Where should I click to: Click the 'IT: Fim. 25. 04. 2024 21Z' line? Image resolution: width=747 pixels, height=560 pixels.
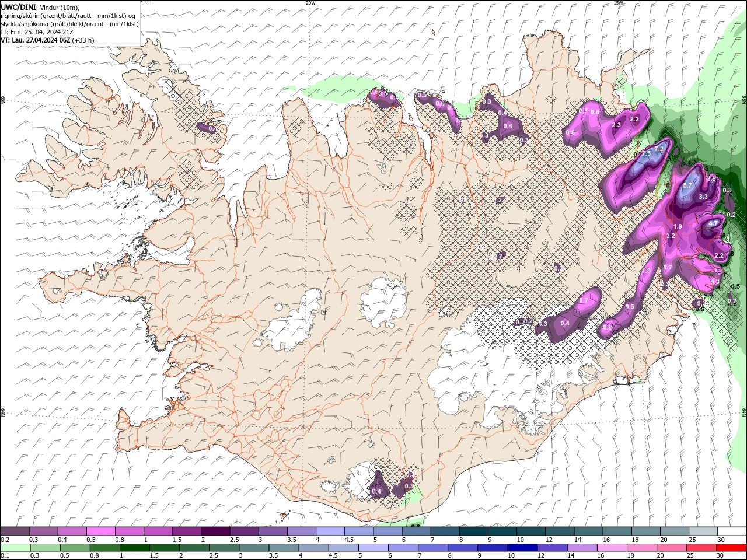click(36, 32)
